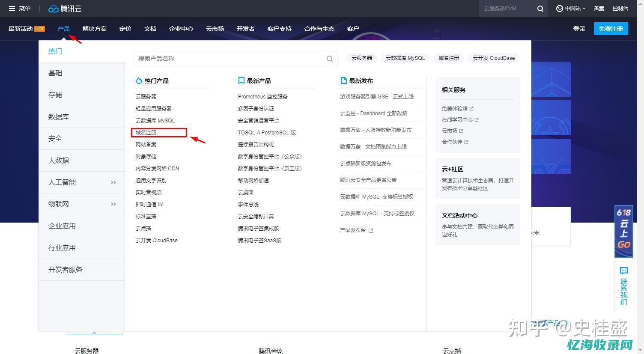Viewport: 644px width, 354px height.
Task: Click the external link icon beside 云市场
Action: point(461,131)
